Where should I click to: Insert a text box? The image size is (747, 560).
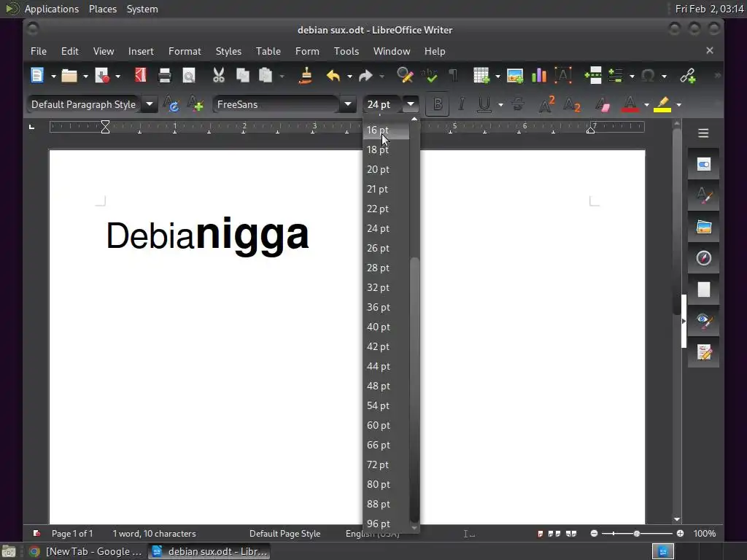pos(563,75)
